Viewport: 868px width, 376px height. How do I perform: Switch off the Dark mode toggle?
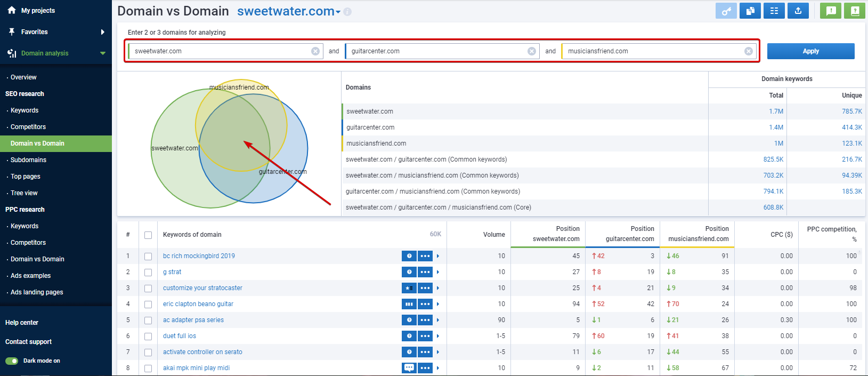click(x=12, y=361)
